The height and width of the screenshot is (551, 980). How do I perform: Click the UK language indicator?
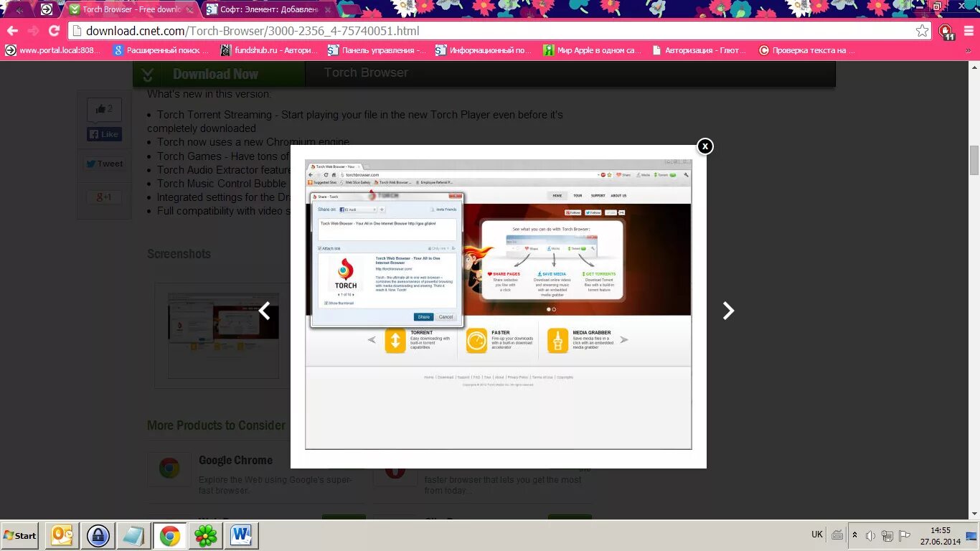click(x=817, y=535)
